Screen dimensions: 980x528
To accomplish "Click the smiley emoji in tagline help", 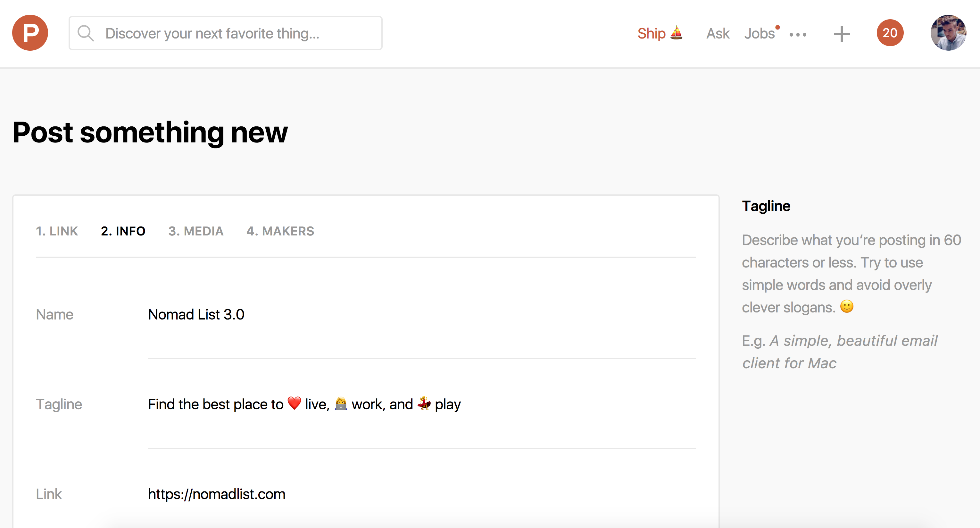I will coord(847,306).
